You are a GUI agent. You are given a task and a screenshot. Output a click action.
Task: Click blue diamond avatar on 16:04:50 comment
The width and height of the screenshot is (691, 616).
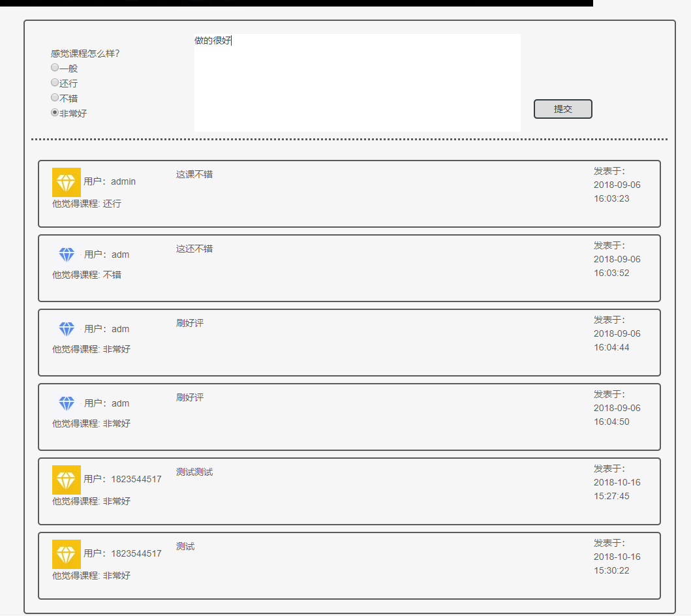point(67,403)
